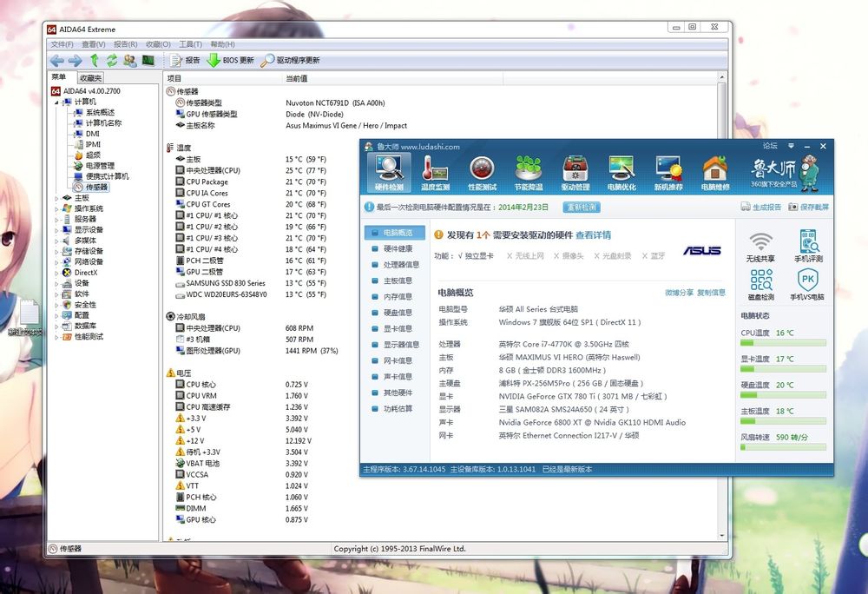Click the BIOS 更新 toolbar button
Viewport: 868px width, 594px height.
coord(230,60)
